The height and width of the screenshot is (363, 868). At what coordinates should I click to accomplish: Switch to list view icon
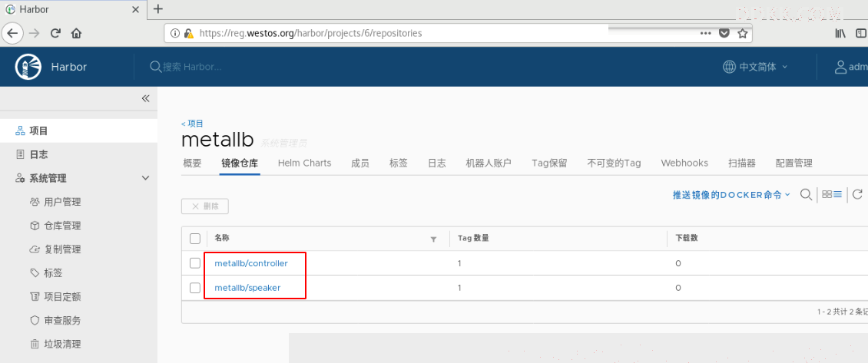point(837,194)
